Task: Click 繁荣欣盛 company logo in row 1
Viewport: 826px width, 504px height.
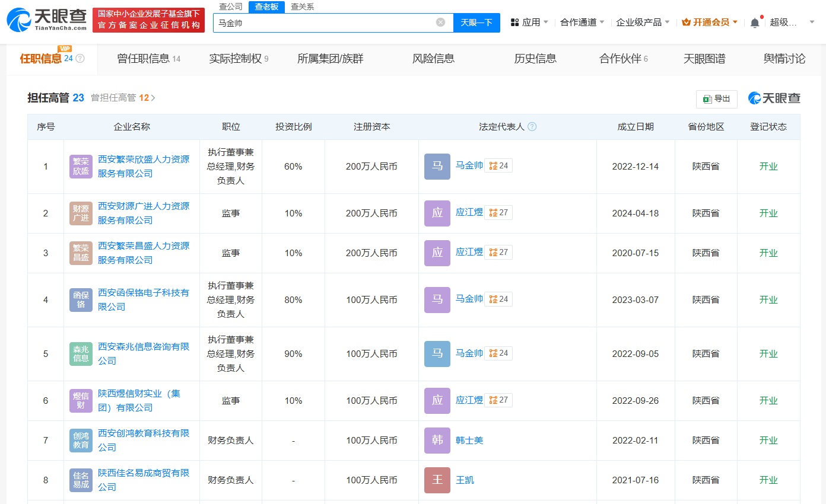Action: pyautogui.click(x=81, y=167)
